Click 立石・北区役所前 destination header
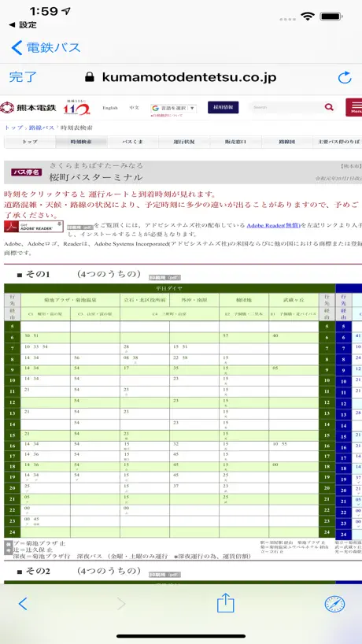Image resolution: width=362 pixels, height=644 pixels. (145, 300)
